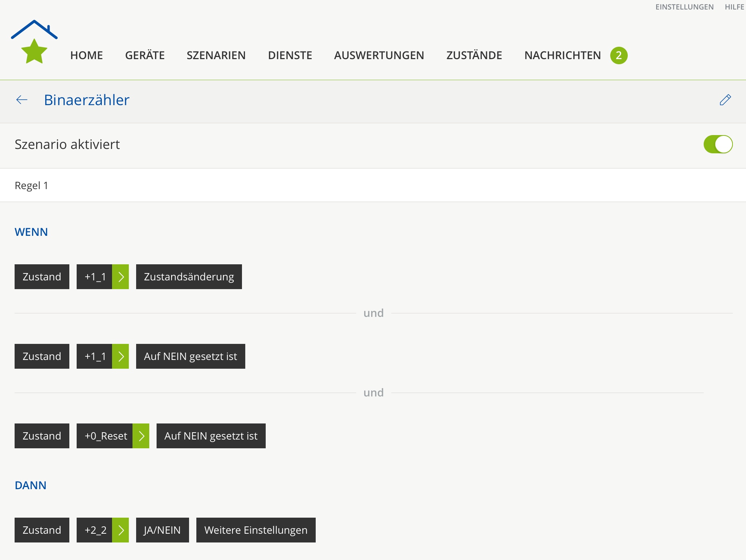Expand green arrow on first +1_1 state
This screenshot has height=560, width=746.
coord(120,277)
